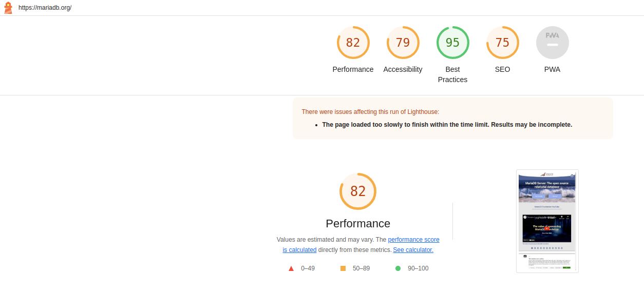Click the Lighthouse logo icon
644x292 pixels.
tap(8, 8)
